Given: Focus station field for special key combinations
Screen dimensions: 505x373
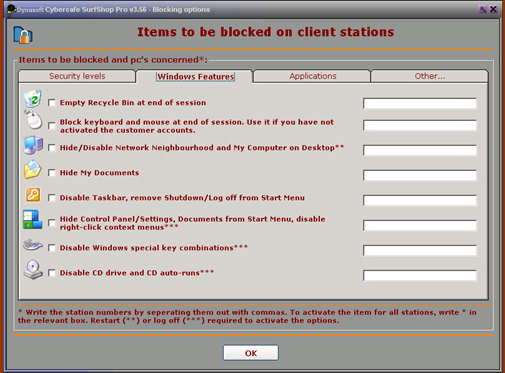Looking at the screenshot, I should tap(420, 250).
